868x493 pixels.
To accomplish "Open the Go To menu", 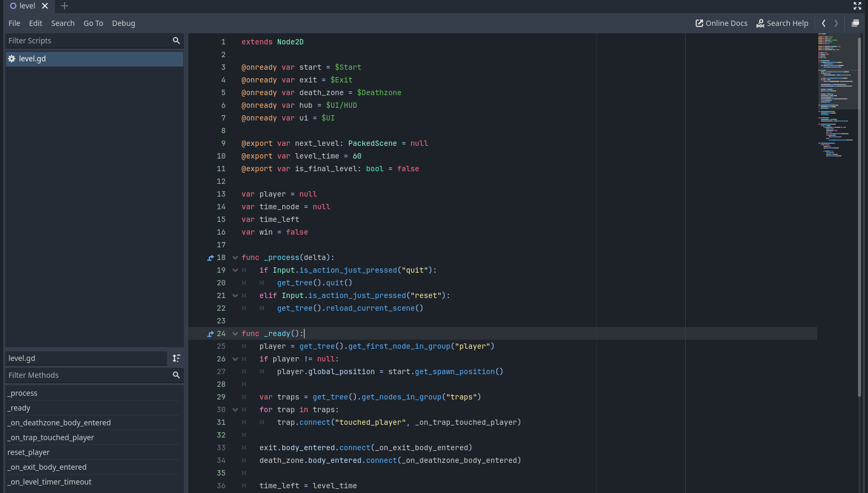I will [x=93, y=23].
